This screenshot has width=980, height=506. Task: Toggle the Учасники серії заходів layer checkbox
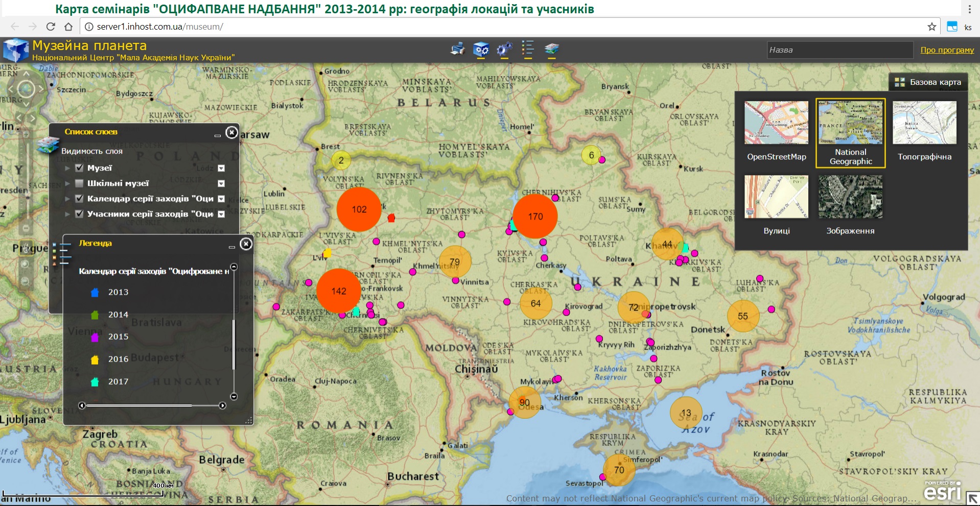coord(79,214)
